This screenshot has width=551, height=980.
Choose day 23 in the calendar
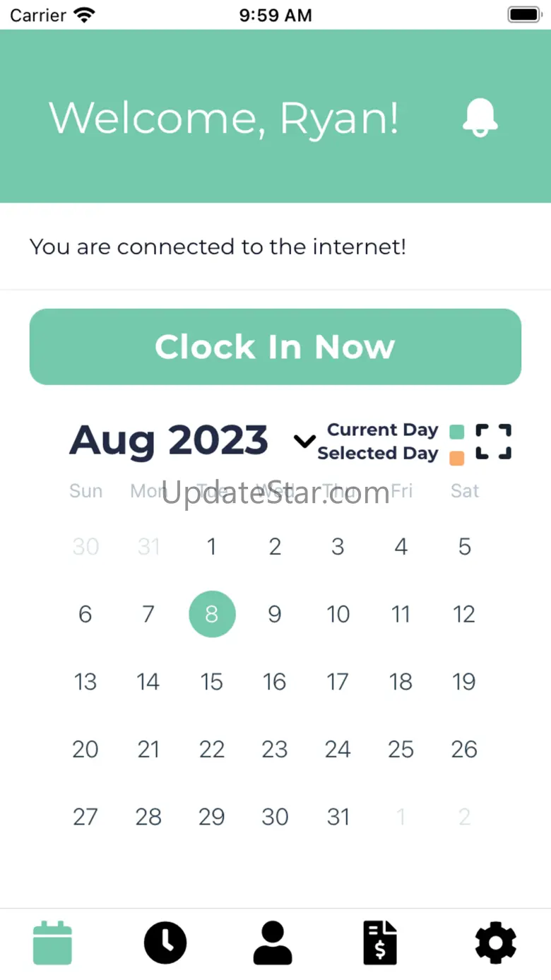(x=275, y=749)
